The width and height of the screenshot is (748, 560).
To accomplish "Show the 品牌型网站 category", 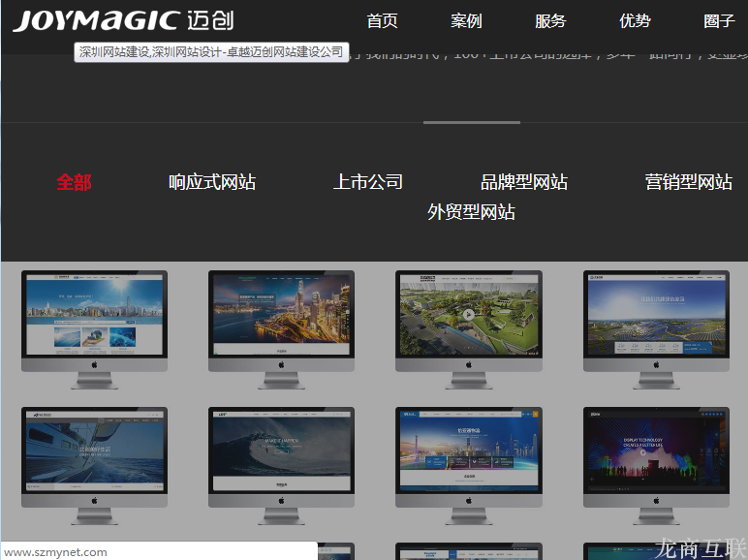I will tap(524, 181).
